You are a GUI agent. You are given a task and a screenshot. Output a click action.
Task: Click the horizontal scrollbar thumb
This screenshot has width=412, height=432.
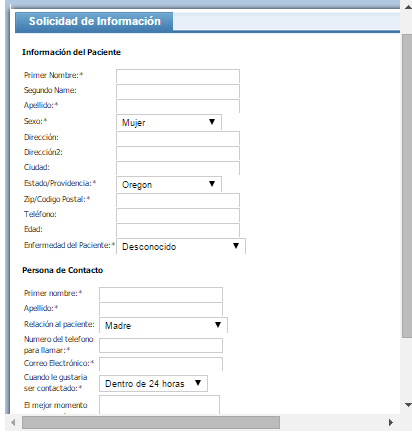pyautogui.click(x=151, y=423)
